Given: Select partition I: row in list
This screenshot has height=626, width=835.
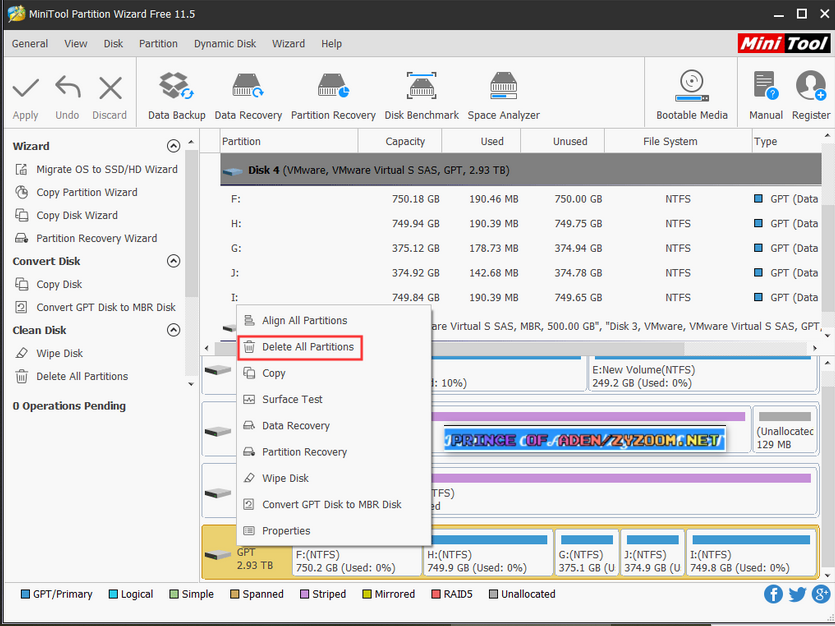Looking at the screenshot, I should click(520, 297).
